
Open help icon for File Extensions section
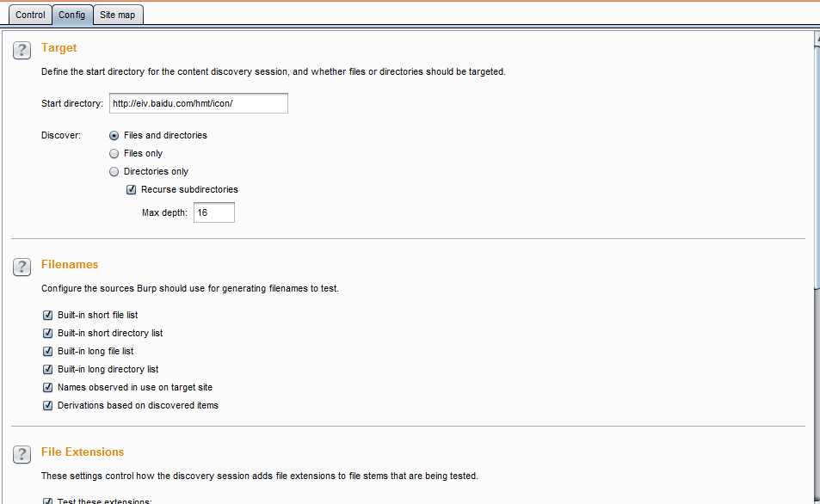pos(22,454)
